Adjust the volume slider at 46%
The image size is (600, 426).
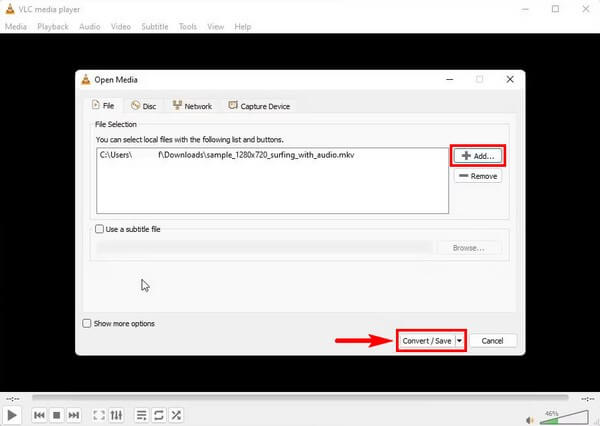(x=564, y=418)
